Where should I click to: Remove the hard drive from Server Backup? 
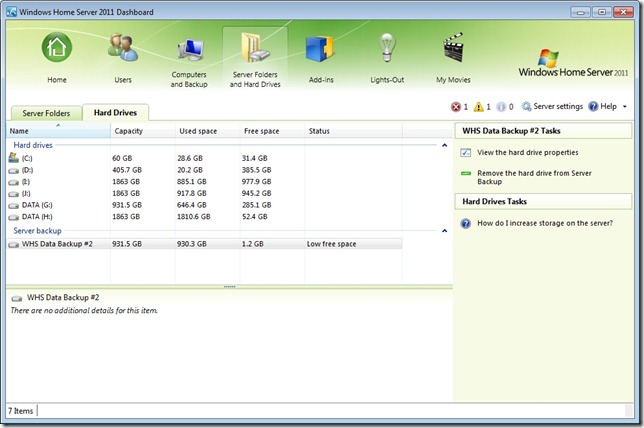(x=527, y=177)
